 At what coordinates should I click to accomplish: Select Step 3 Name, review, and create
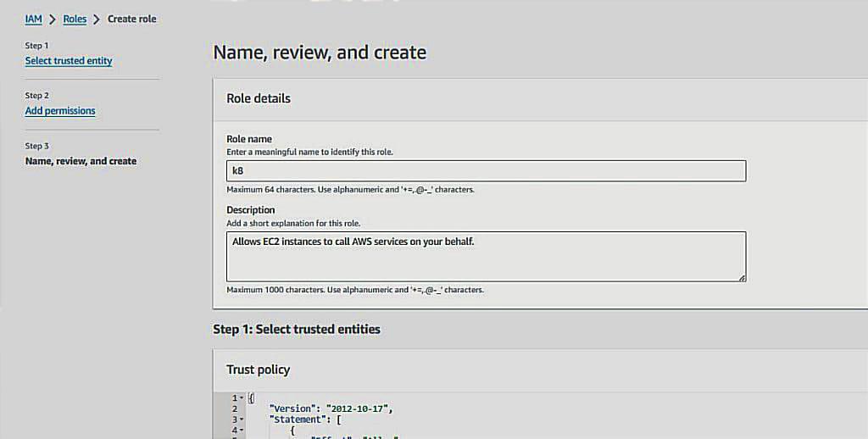coord(81,161)
